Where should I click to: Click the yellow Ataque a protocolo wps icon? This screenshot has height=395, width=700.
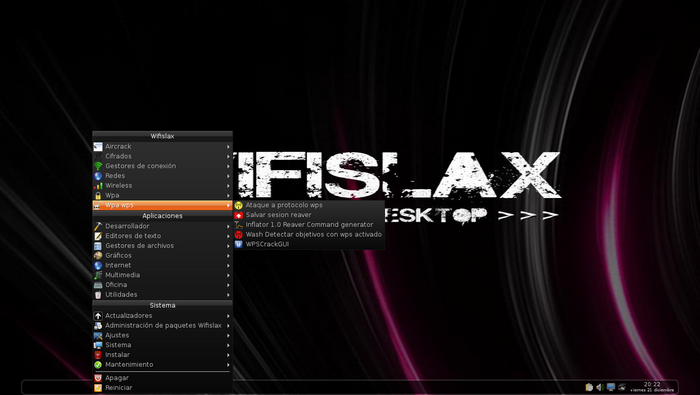click(x=238, y=205)
